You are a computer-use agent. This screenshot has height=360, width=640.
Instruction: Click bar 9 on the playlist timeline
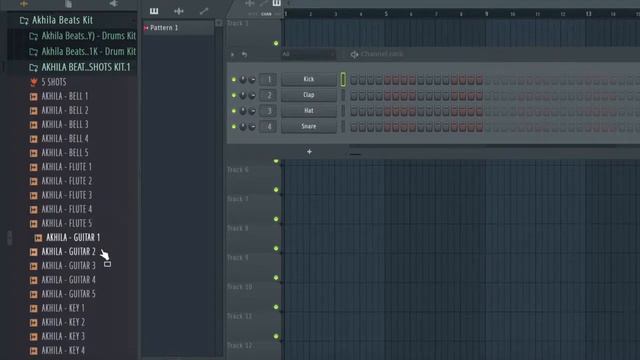pyautogui.click(x=486, y=14)
